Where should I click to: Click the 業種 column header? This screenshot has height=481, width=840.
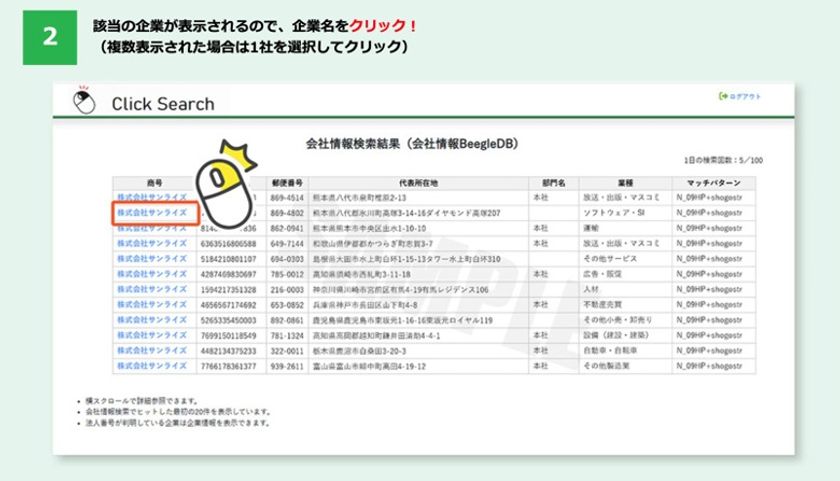pos(625,183)
